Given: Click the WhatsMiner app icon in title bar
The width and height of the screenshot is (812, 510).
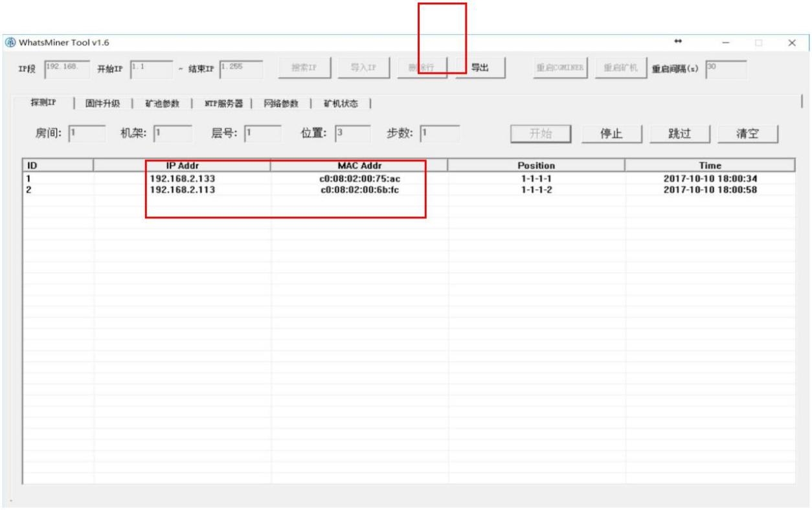Looking at the screenshot, I should tap(9, 43).
